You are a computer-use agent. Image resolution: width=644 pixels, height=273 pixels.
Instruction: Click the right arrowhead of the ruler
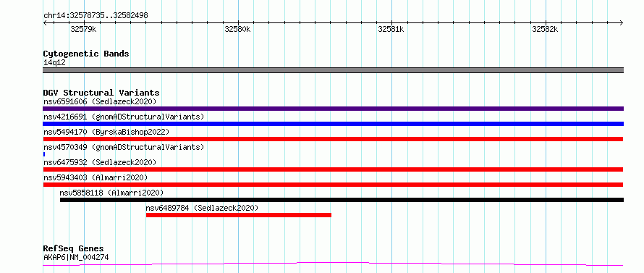click(621, 22)
